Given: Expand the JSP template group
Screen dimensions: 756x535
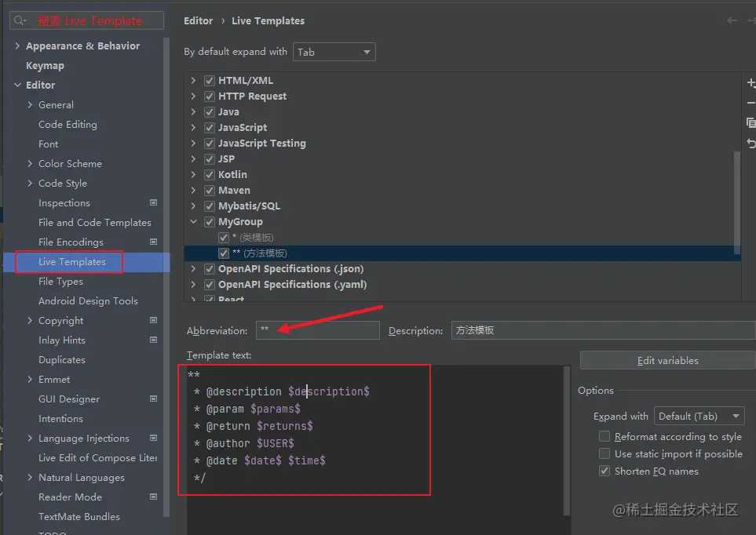Looking at the screenshot, I should [193, 158].
